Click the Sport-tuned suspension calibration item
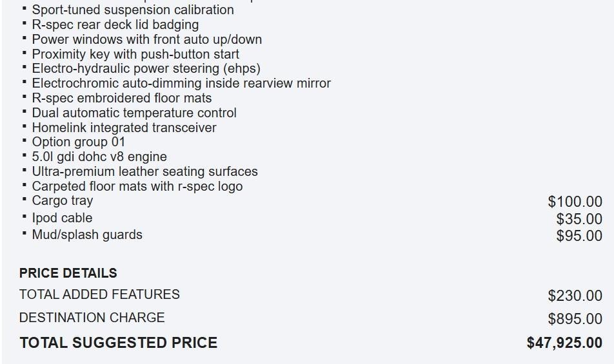 tap(133, 10)
